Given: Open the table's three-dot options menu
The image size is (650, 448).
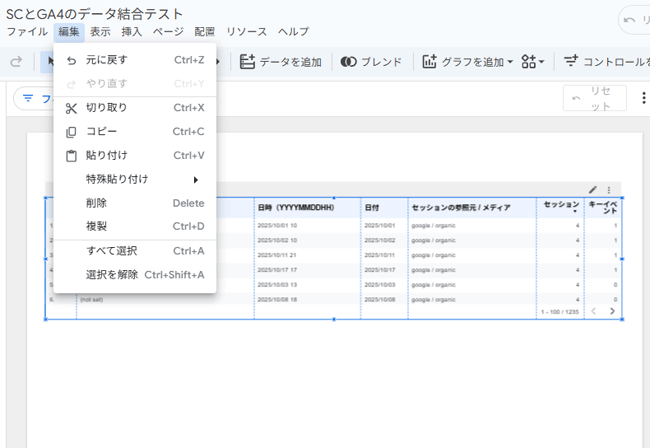Looking at the screenshot, I should (609, 190).
